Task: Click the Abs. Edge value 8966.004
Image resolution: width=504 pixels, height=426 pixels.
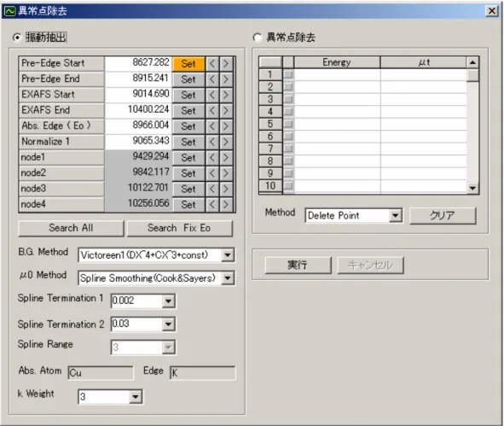Action: tap(138, 125)
